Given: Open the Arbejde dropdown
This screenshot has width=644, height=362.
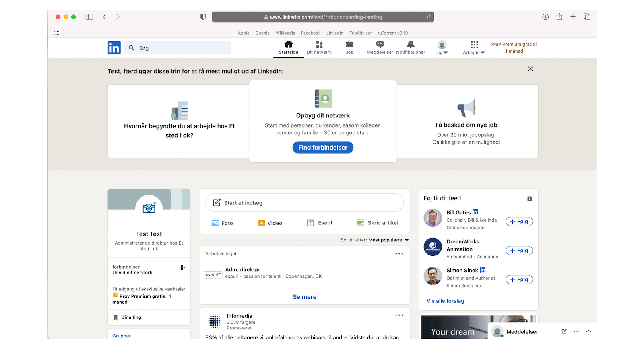Looking at the screenshot, I should tap(474, 48).
